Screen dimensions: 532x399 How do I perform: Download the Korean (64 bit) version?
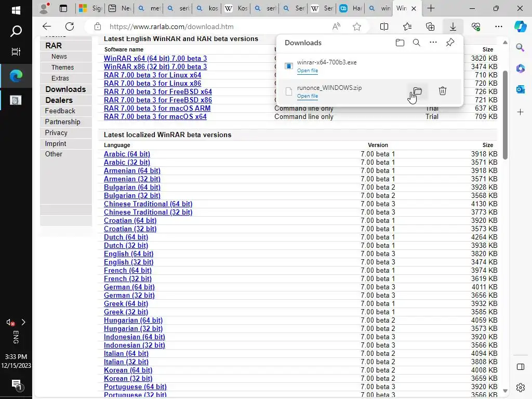[x=128, y=370]
